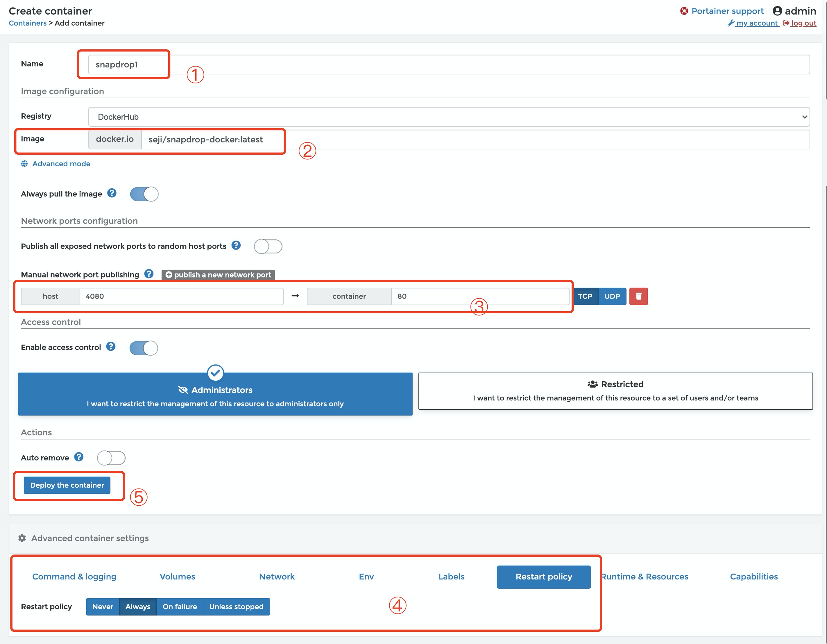Open the Registry DockerHub dropdown
The image size is (827, 644).
tap(449, 117)
